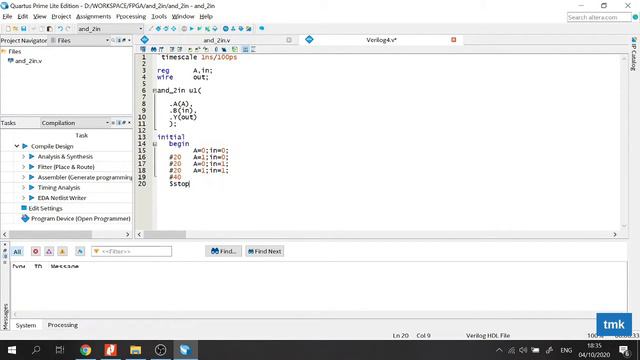The width and height of the screenshot is (640, 360).
Task: Click the pencil Assignment Editor toolbar icon
Action: pos(151,29)
